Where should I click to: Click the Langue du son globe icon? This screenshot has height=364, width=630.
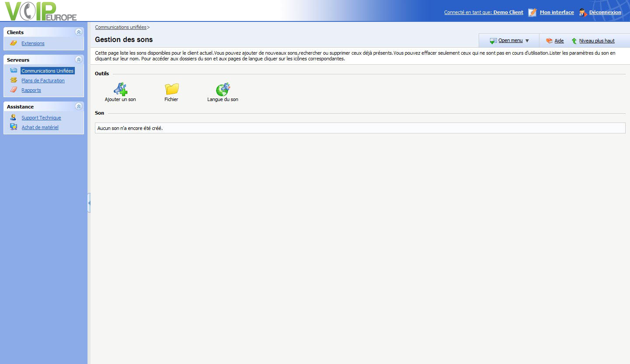(223, 89)
